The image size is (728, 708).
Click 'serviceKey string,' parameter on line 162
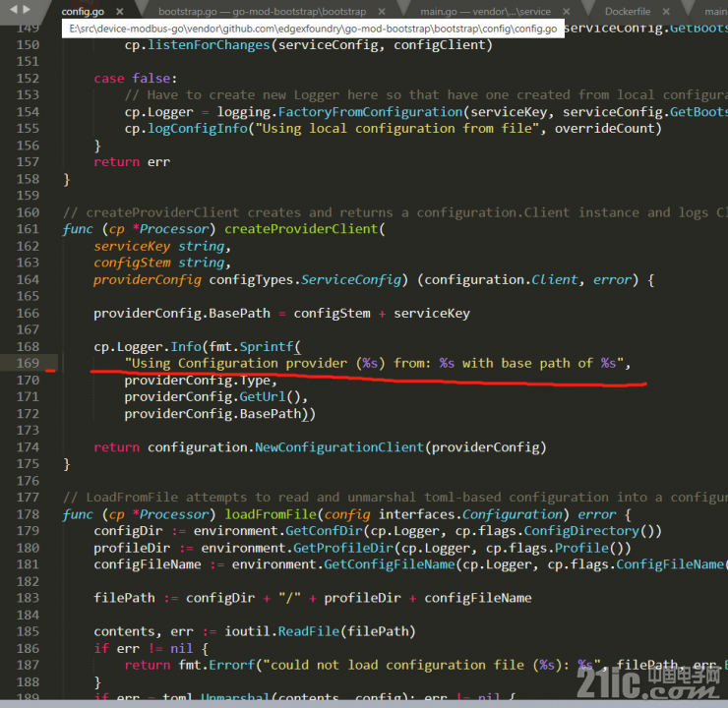click(162, 246)
